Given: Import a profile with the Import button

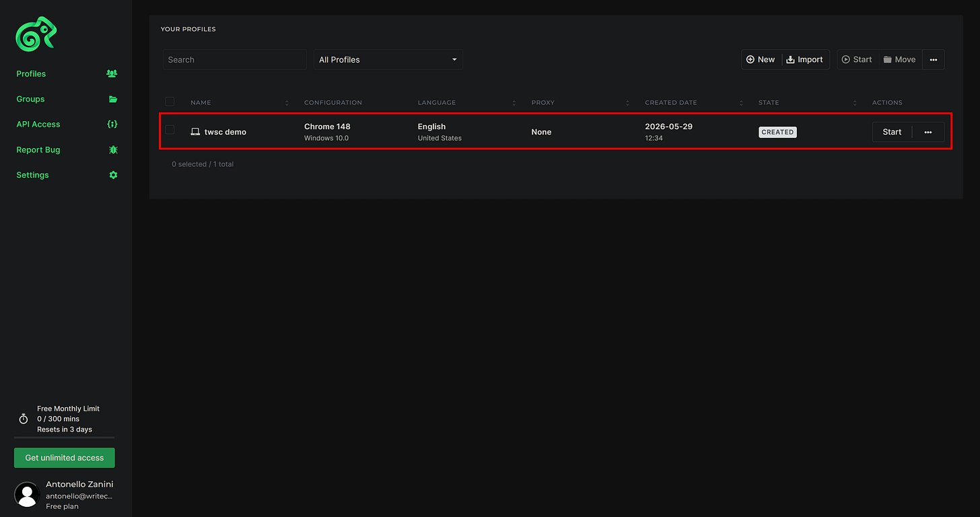Looking at the screenshot, I should tap(806, 59).
